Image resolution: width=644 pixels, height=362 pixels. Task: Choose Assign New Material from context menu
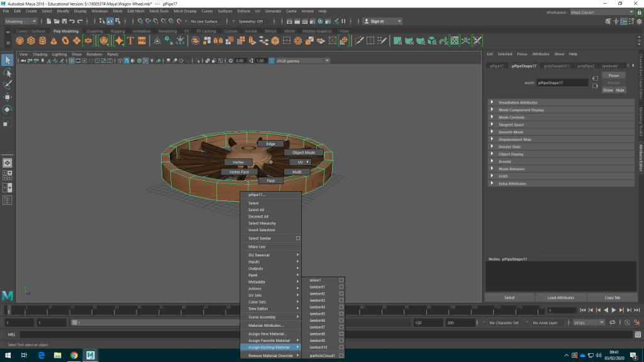pos(269,334)
